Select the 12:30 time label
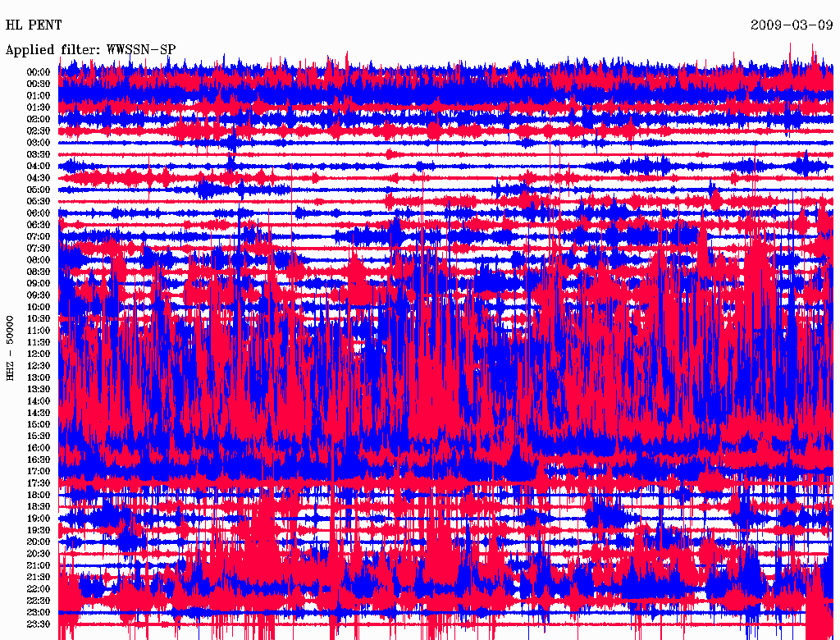Screen dimensions: 840x640 tap(39, 366)
